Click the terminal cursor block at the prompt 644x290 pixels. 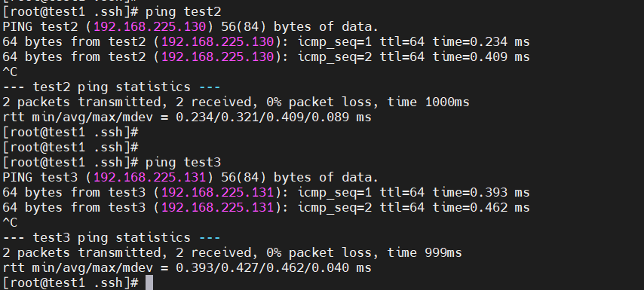[149, 283]
